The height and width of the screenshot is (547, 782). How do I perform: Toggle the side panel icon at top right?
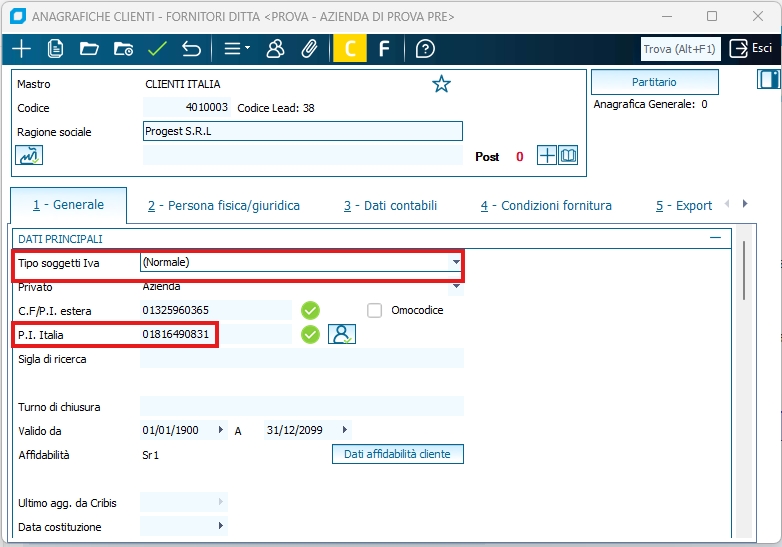(x=769, y=79)
